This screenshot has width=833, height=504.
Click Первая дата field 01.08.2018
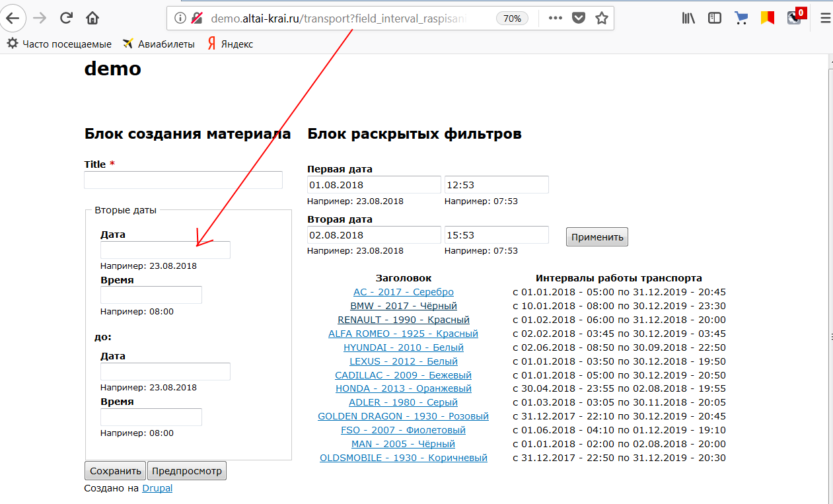coord(374,185)
